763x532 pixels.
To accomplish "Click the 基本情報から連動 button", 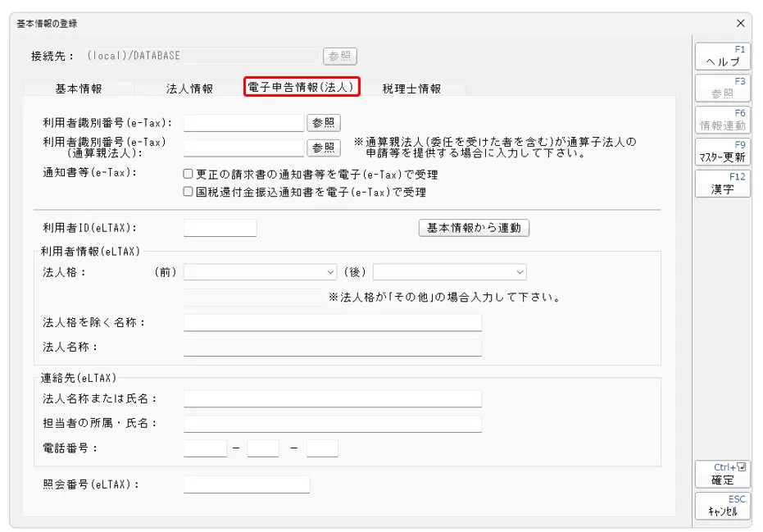I will (x=474, y=228).
